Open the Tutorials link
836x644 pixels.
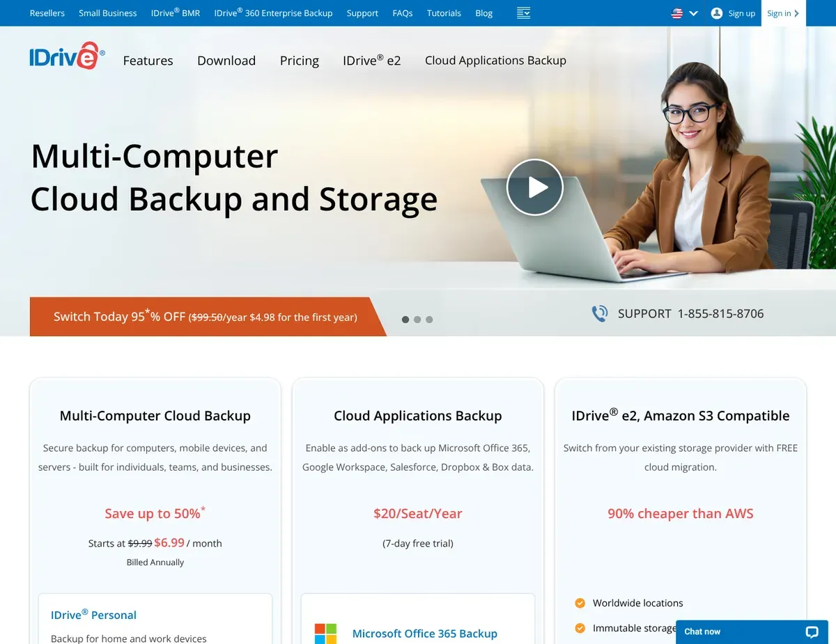point(444,13)
